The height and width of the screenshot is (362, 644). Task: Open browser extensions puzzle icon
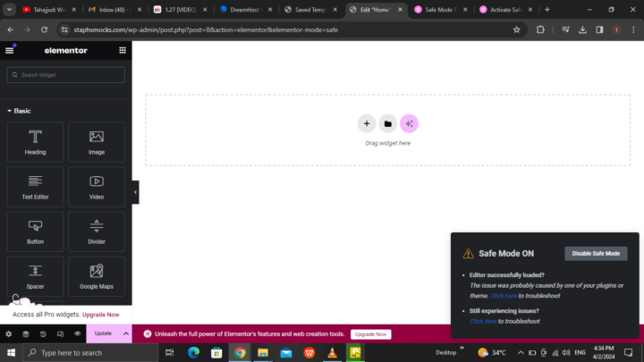pyautogui.click(x=540, y=29)
